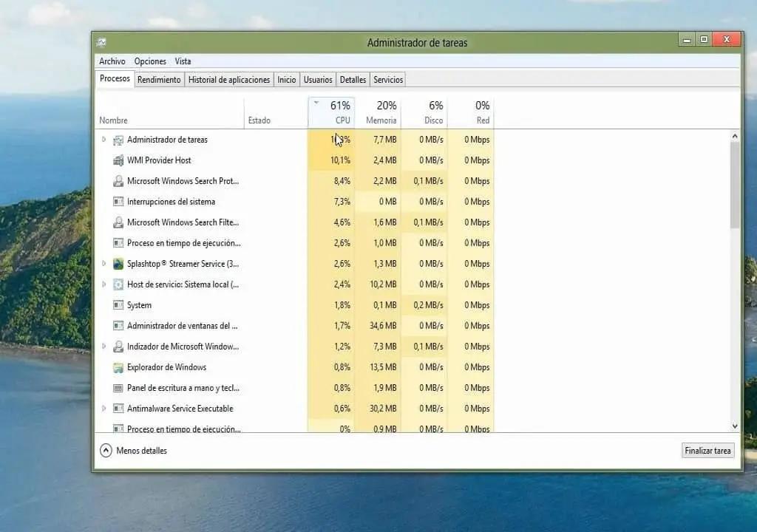Screen dimensions: 757x532
Task: Click the Panel de escritura a mano icon
Action: (x=118, y=388)
